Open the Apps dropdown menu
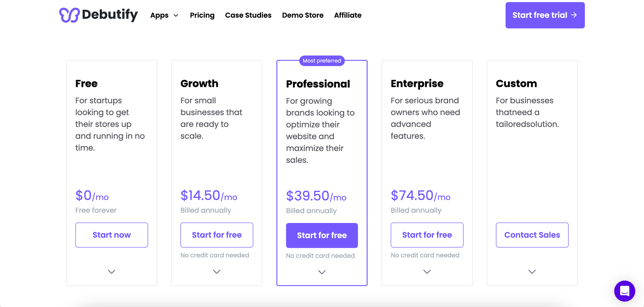 [164, 15]
